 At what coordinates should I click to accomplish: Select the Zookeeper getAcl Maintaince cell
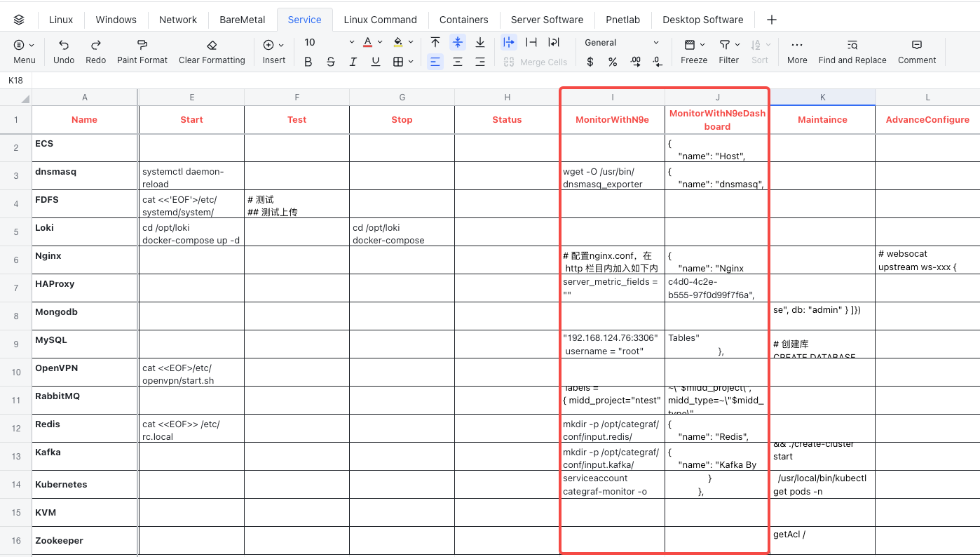click(x=822, y=541)
